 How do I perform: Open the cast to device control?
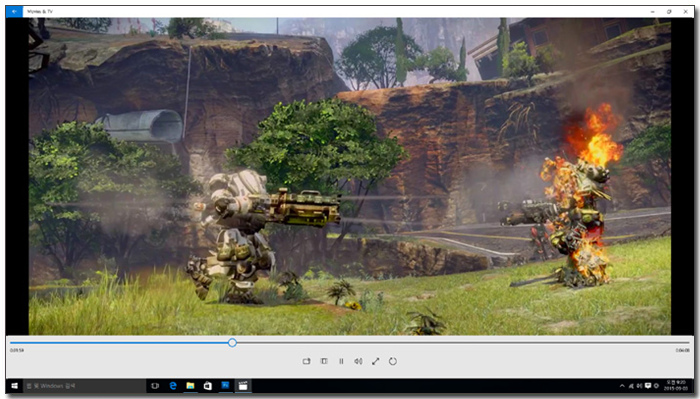click(306, 361)
